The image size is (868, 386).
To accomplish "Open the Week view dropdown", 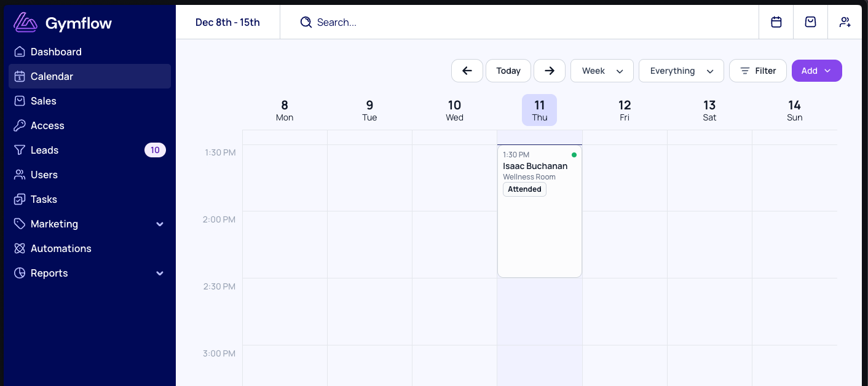I will (602, 71).
